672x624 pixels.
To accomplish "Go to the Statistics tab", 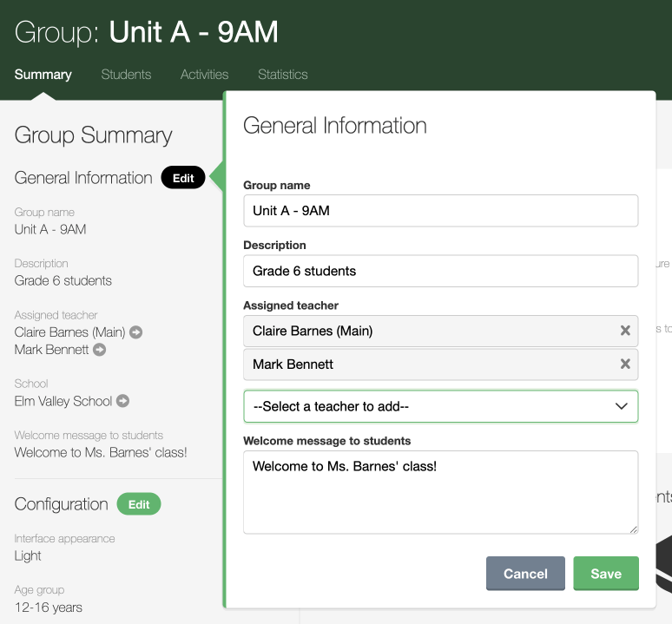I will tap(282, 75).
